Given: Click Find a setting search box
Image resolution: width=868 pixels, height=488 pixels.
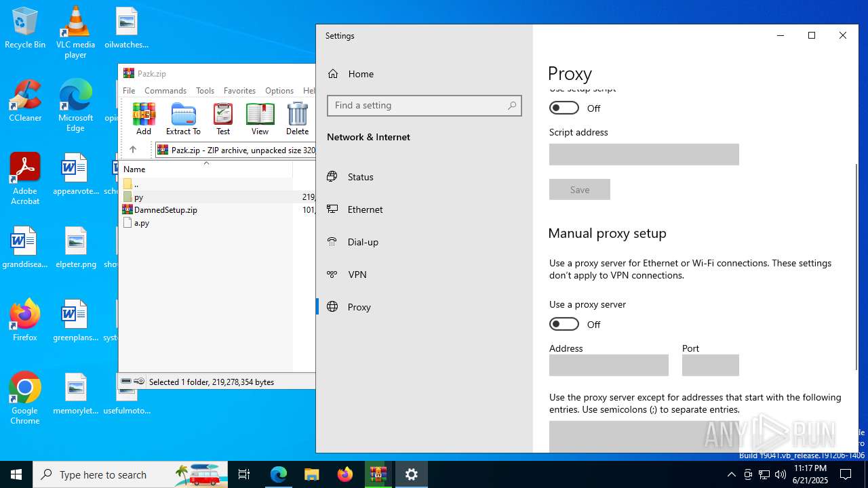Looking at the screenshot, I should coord(425,105).
